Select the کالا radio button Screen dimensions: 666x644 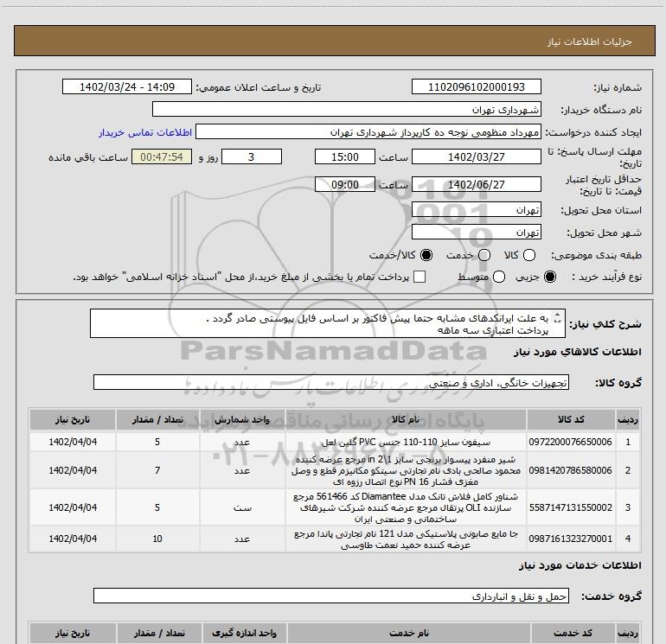(529, 255)
